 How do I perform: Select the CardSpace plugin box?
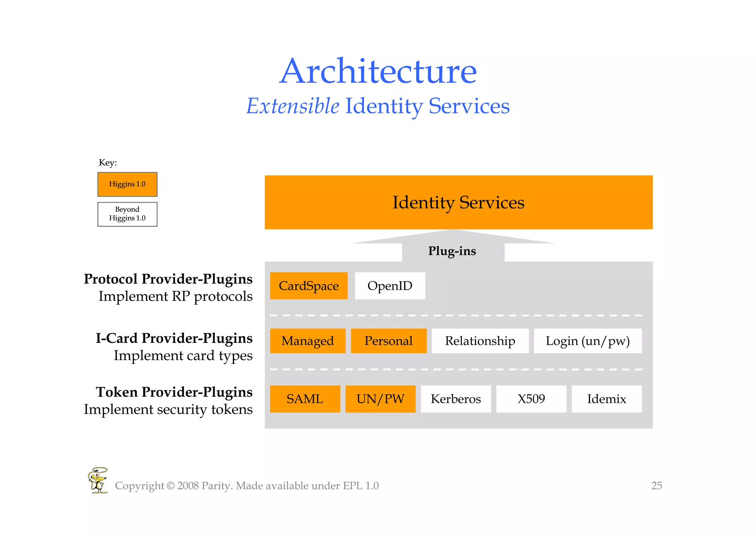click(x=309, y=286)
